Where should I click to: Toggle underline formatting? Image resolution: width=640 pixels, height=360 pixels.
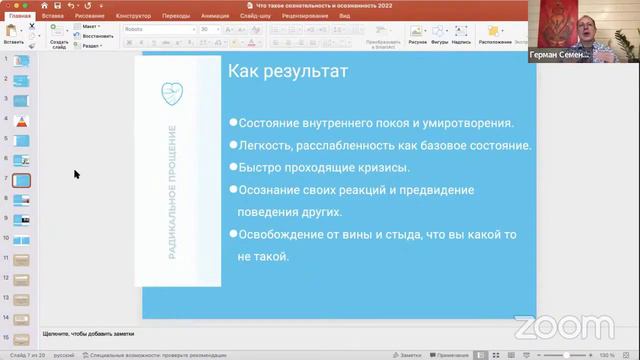pyautogui.click(x=153, y=43)
